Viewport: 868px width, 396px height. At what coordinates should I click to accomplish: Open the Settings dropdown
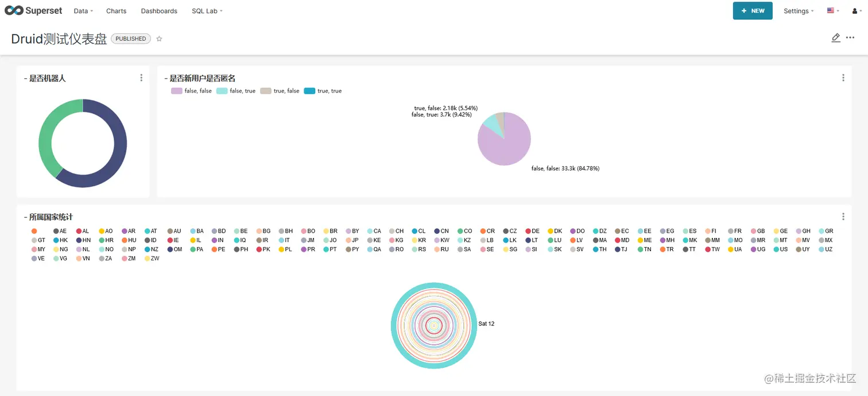(799, 11)
